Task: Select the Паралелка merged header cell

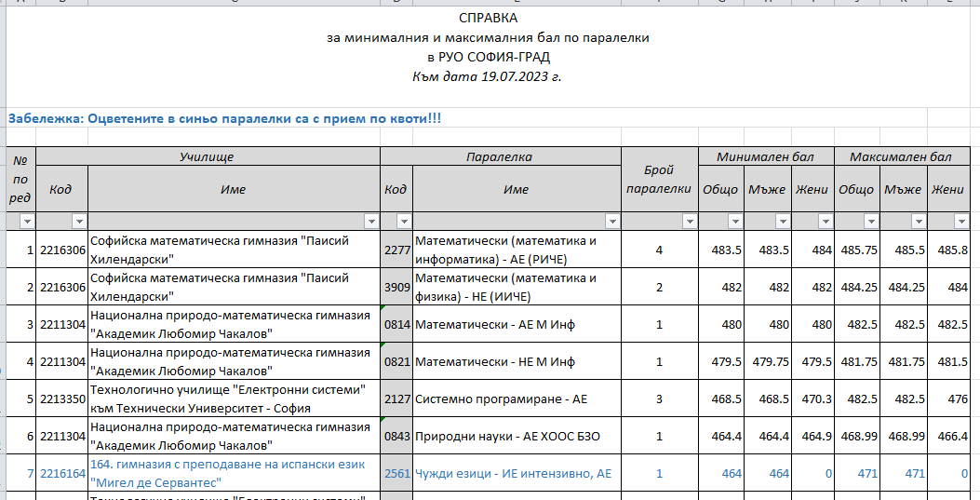Action: pos(500,156)
